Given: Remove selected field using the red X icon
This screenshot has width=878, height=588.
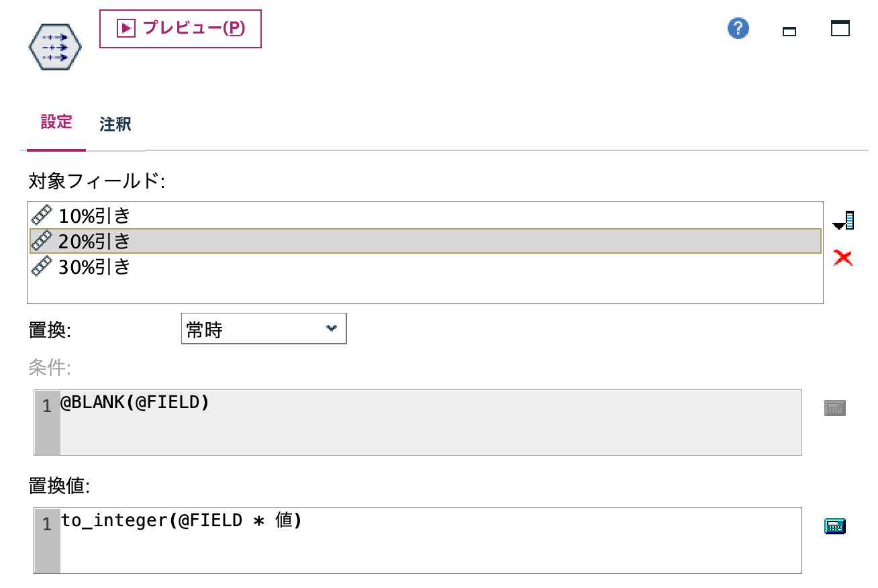Looking at the screenshot, I should tap(842, 258).
